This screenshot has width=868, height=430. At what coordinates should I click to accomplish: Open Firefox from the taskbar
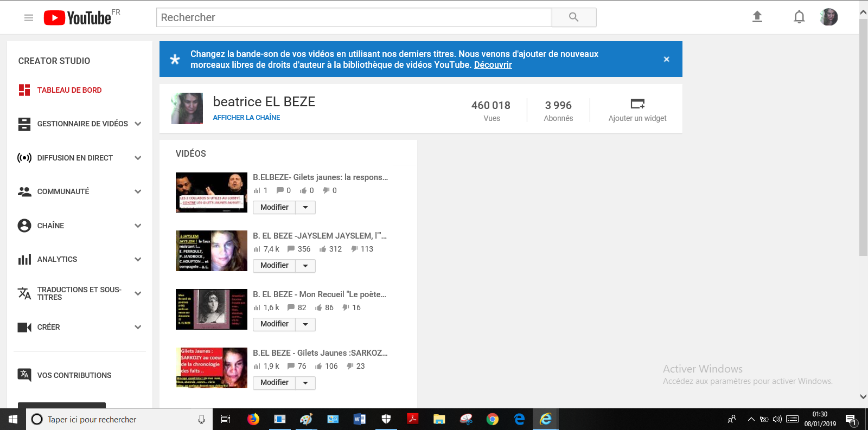click(x=253, y=419)
